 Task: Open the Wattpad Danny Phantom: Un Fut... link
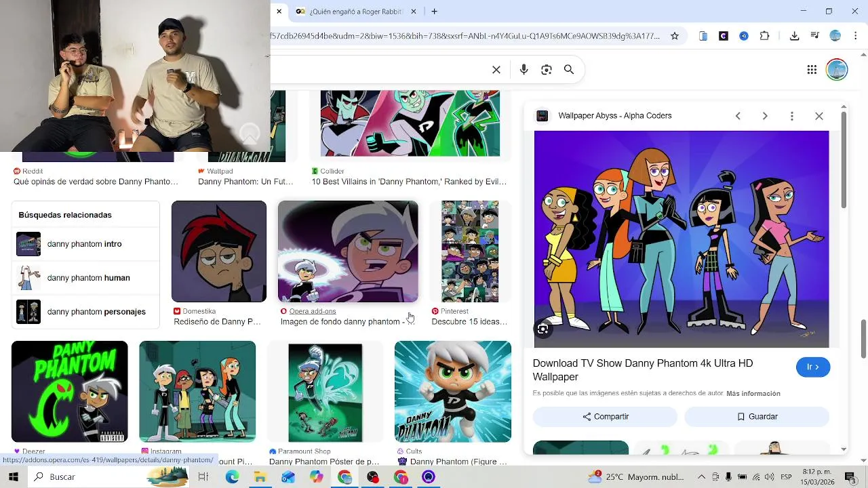[x=245, y=182]
